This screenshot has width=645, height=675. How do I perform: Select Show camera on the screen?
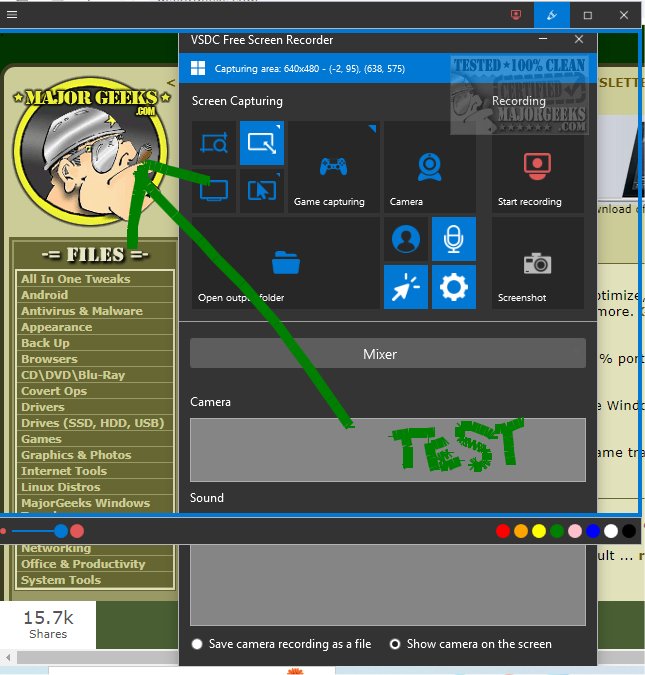(x=394, y=644)
